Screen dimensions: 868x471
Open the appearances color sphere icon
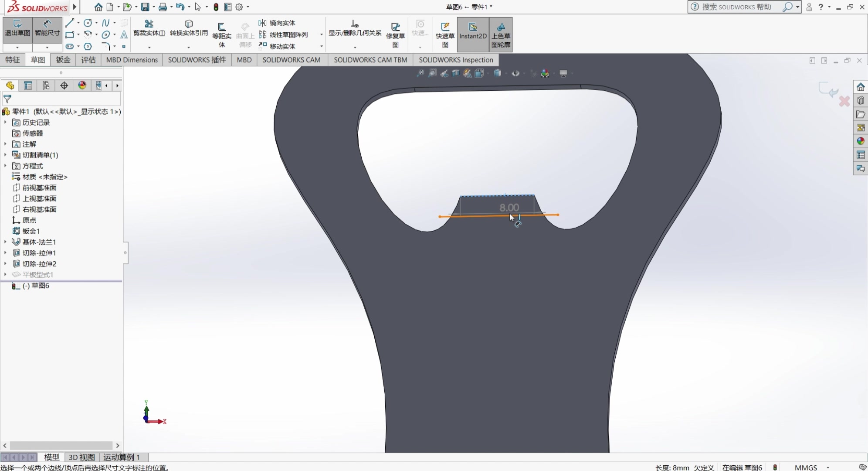tap(860, 141)
